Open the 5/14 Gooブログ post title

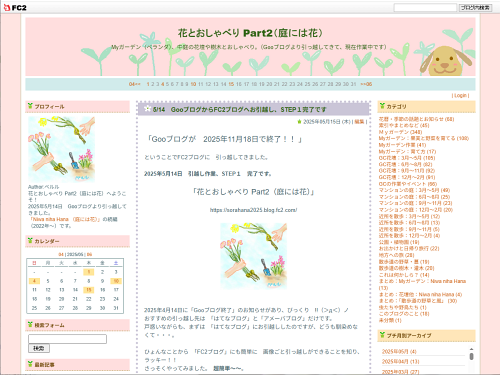coord(239,109)
